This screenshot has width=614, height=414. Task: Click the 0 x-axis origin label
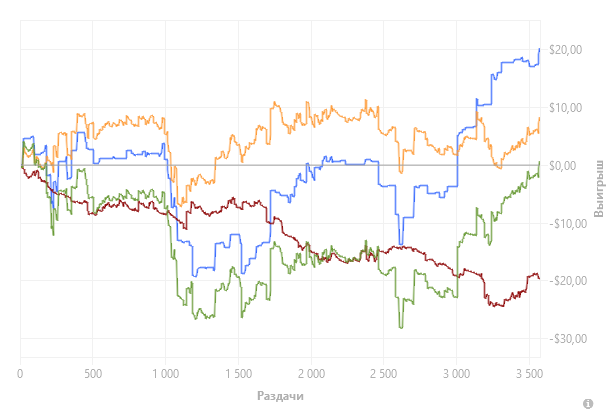(x=20, y=374)
